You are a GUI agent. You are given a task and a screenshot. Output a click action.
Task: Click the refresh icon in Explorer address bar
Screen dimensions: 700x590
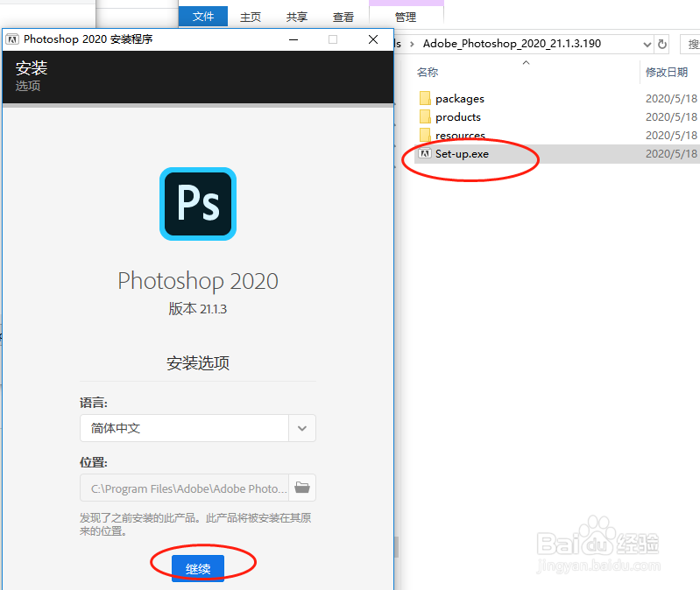click(x=662, y=44)
